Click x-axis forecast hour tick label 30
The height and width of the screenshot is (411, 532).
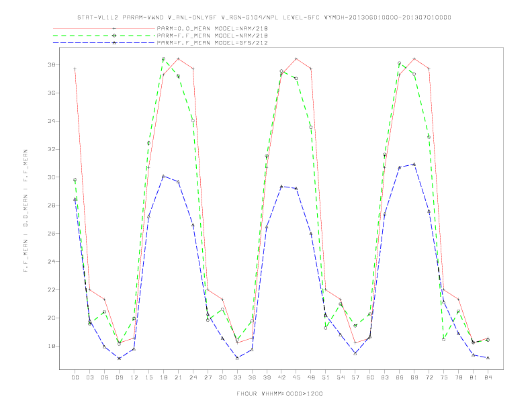coord(222,377)
